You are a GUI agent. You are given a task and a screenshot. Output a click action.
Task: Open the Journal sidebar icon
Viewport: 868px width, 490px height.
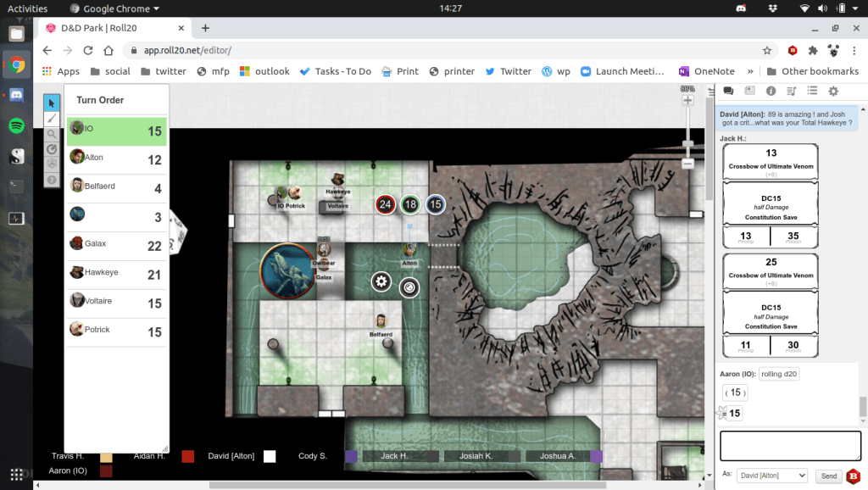pyautogui.click(x=749, y=91)
